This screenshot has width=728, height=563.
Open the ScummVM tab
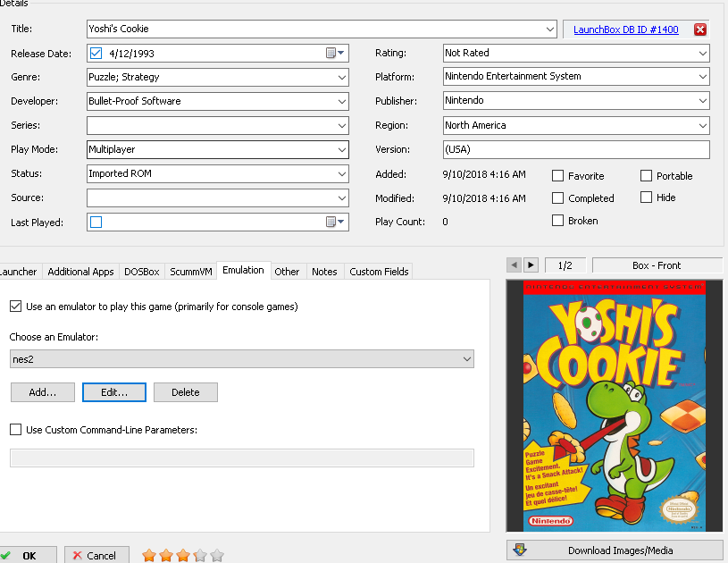(x=191, y=272)
